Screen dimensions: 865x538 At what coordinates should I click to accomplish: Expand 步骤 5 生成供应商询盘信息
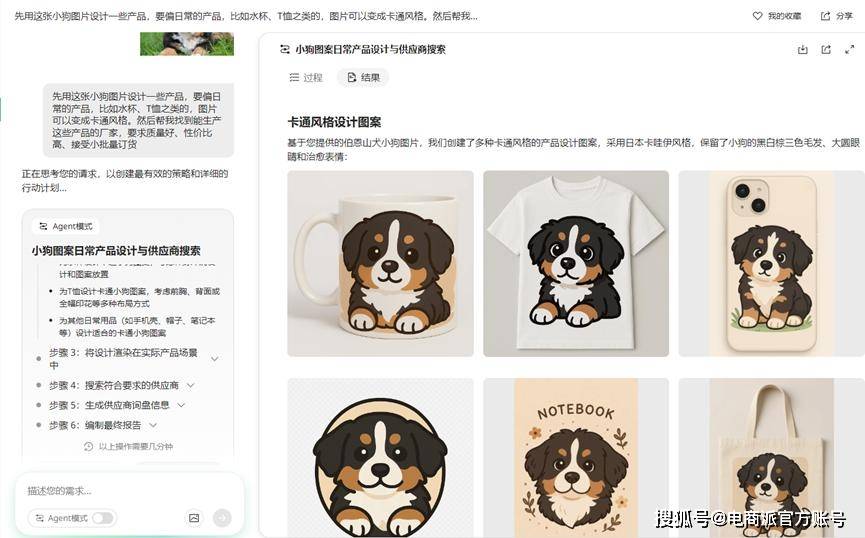click(181, 405)
